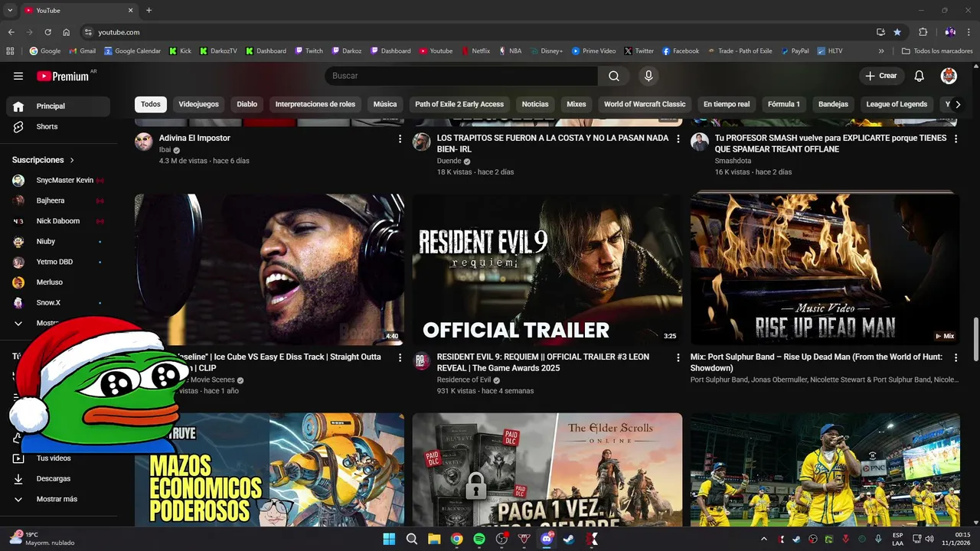Open Chrome home page button
This screenshot has width=980, height=551.
click(66, 32)
